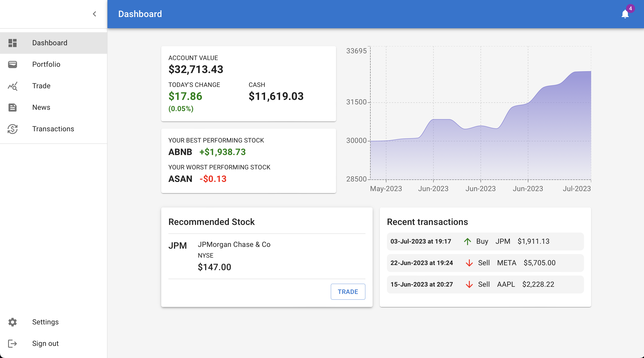
Task: Click the cash balance $11,619.03
Action: 276,96
